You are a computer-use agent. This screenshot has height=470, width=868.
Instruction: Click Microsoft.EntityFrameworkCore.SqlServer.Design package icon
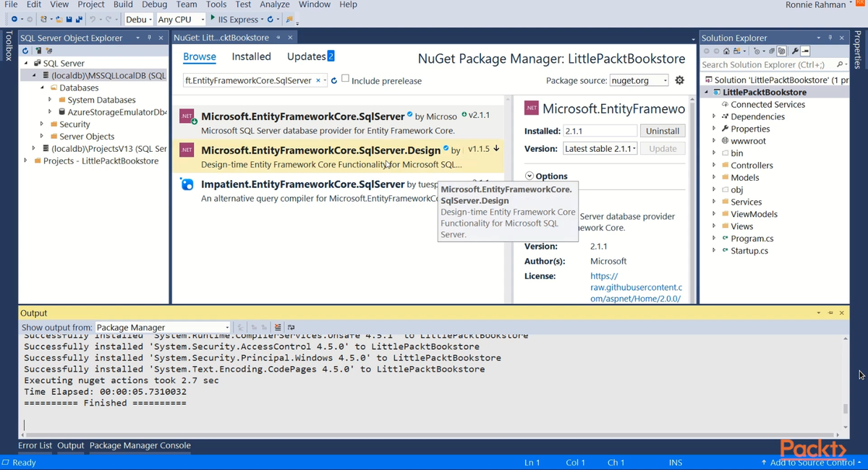coord(187,150)
